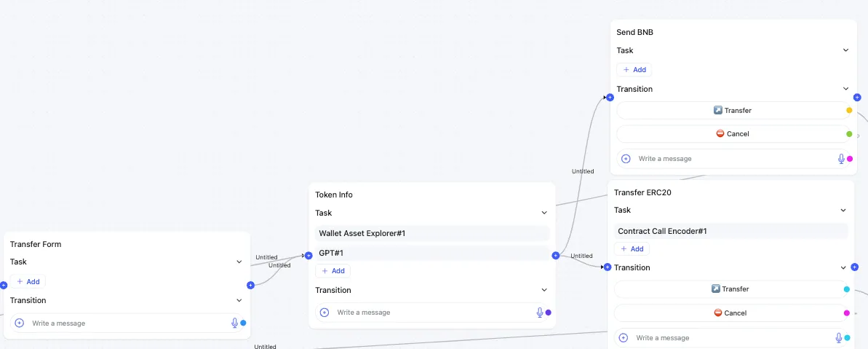868x349 pixels.
Task: Click microphone icon in Transfer Form message box
Action: click(x=234, y=323)
